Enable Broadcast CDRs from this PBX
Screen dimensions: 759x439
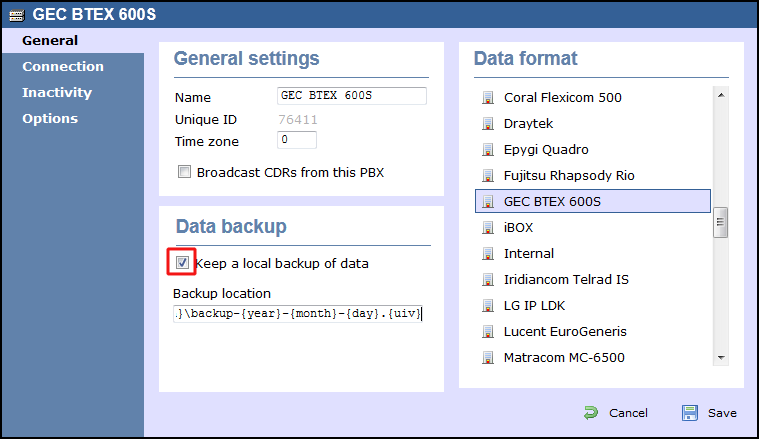tap(184, 172)
